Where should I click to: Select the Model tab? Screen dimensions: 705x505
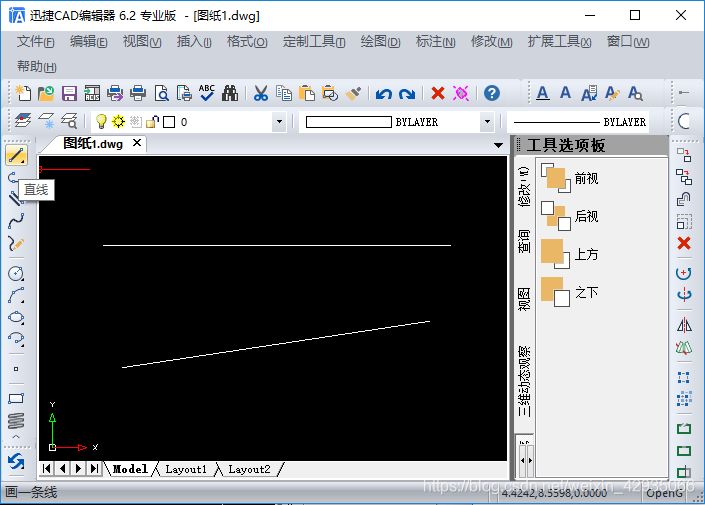pyautogui.click(x=130, y=469)
